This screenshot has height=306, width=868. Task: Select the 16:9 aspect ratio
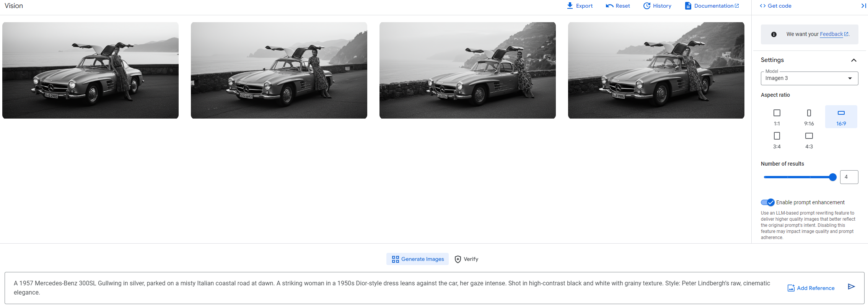pos(841,117)
